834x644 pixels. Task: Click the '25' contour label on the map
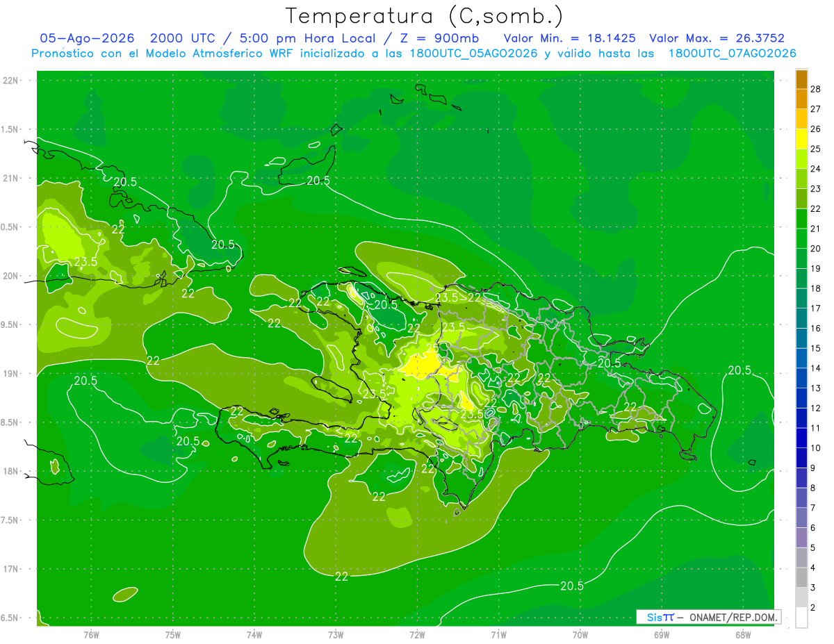(432, 347)
